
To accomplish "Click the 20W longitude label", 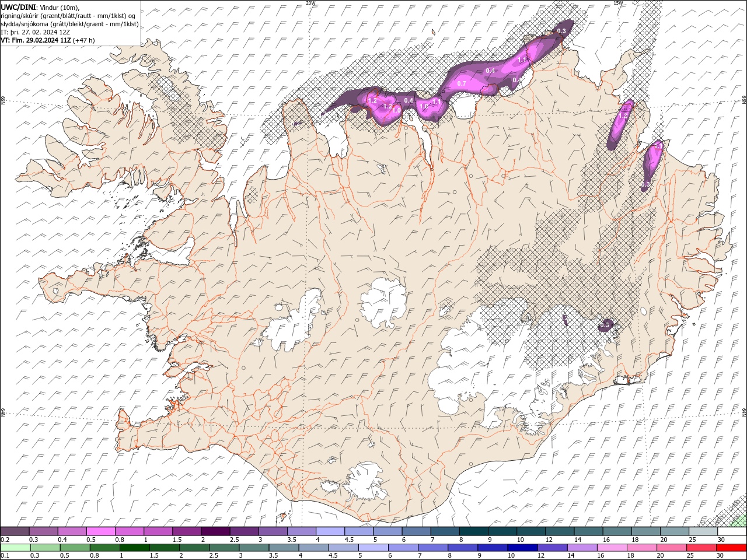I will [311, 3].
